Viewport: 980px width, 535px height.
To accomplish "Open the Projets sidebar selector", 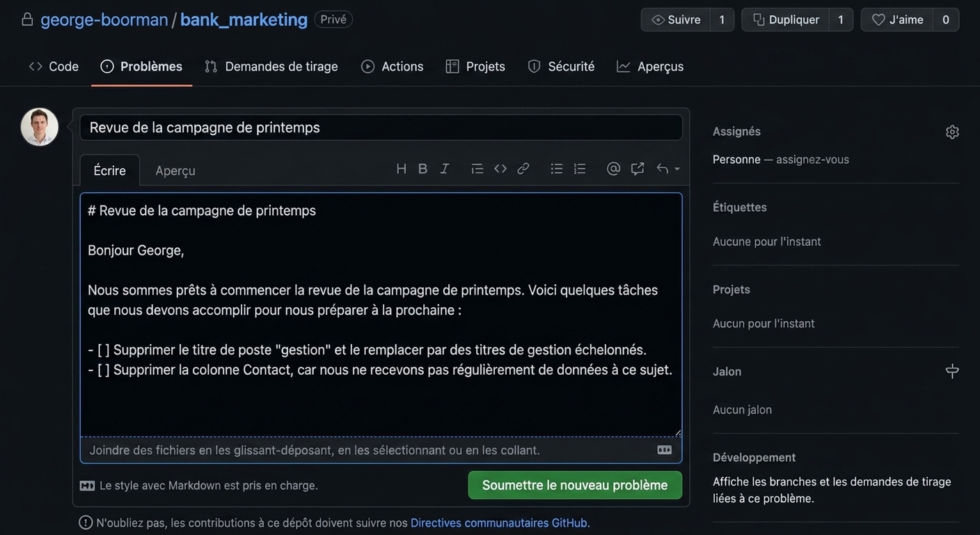I will [x=732, y=289].
